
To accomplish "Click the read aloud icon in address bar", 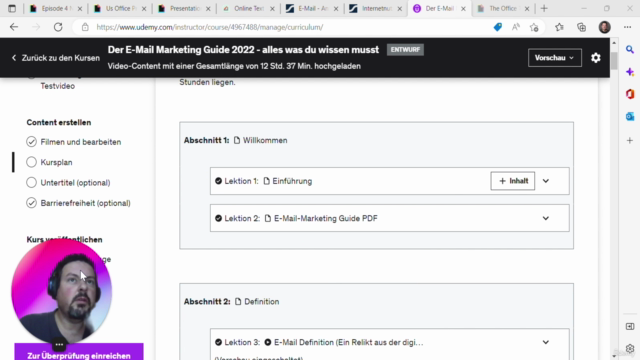I will point(516,27).
